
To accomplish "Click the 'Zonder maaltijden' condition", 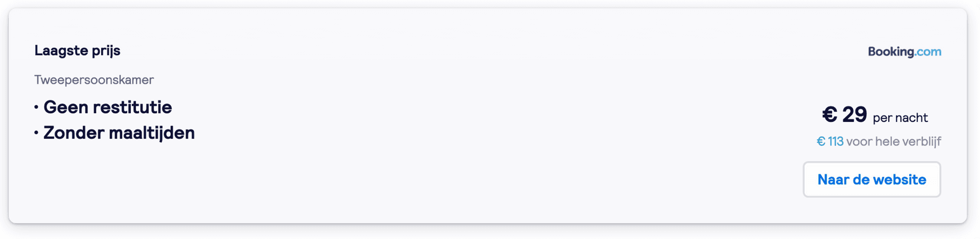I will click(119, 133).
